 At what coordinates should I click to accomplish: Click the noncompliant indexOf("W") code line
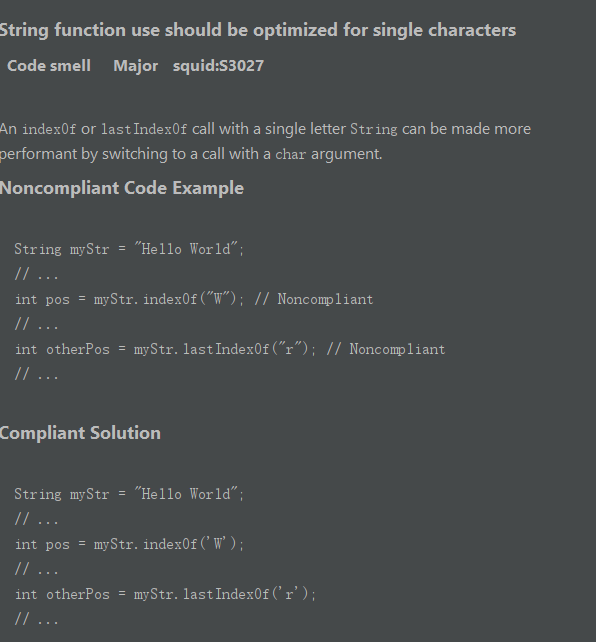(x=194, y=299)
